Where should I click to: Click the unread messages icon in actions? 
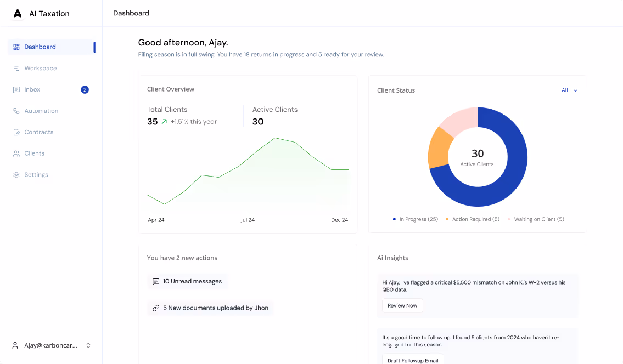tap(156, 281)
